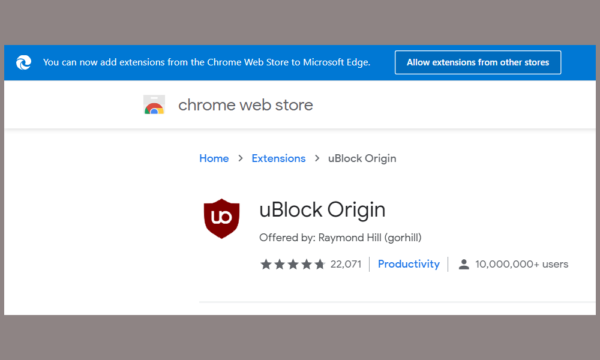Open the Productivity category link
Image resolution: width=600 pixels, height=360 pixels.
click(409, 264)
